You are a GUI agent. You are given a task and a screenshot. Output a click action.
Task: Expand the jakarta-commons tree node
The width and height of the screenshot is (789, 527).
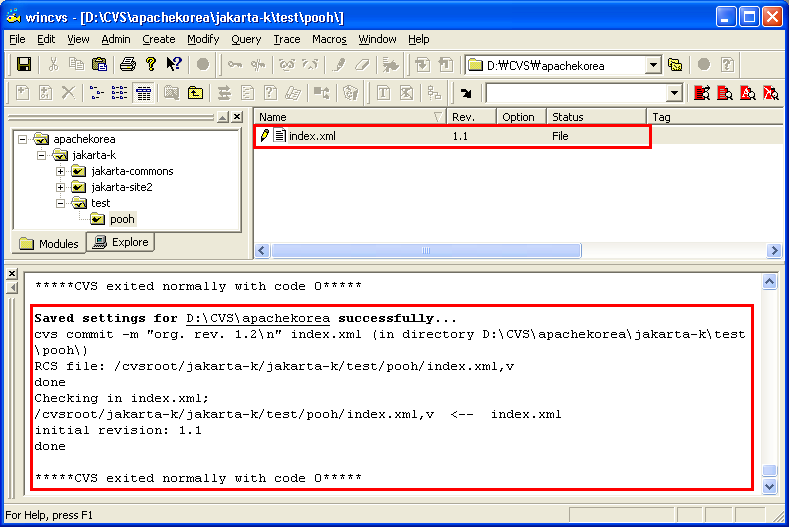60,171
